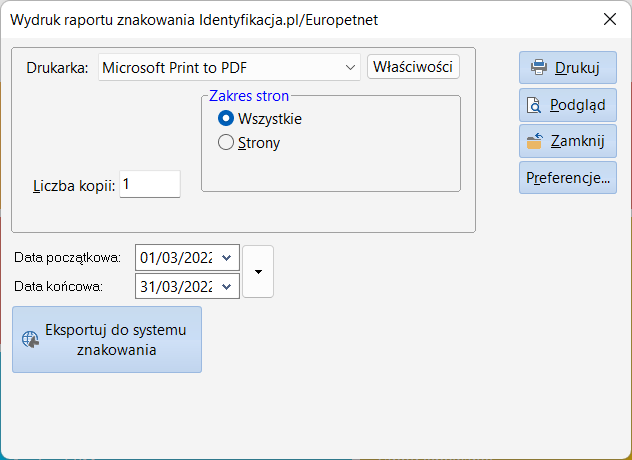Click the Liczba kopii: label
Screen dimensions: 632x460
(x=74, y=186)
